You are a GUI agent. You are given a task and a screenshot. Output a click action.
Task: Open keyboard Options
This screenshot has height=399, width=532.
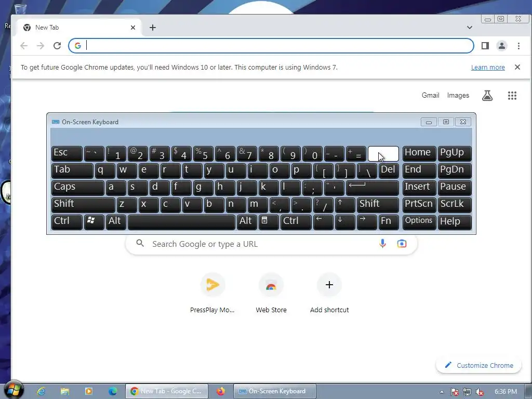(x=419, y=221)
